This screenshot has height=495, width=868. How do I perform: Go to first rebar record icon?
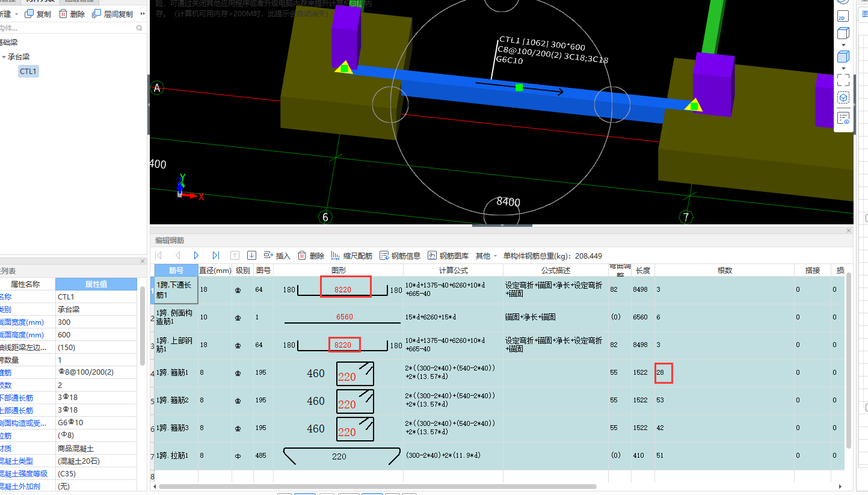coord(159,256)
